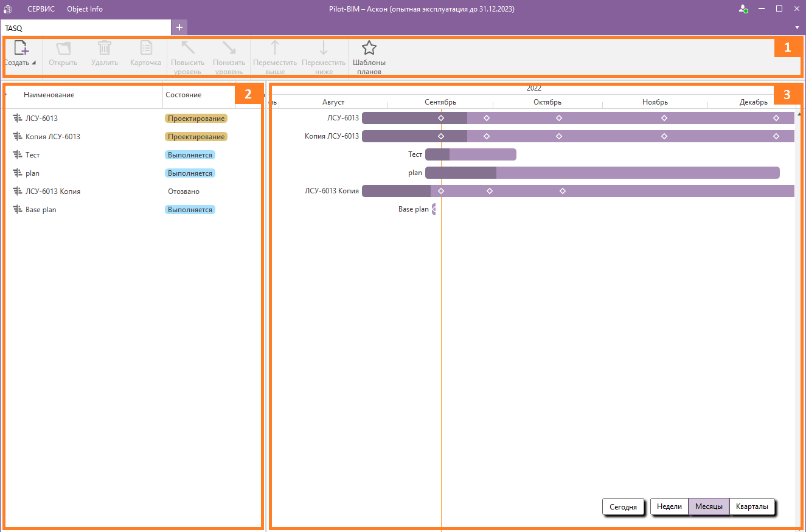Open the СЕРВИС menu
Image resolution: width=806 pixels, height=532 pixels.
tap(41, 9)
